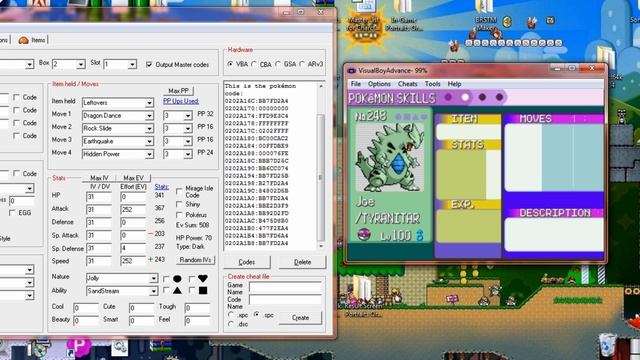Open the Recycle Bin on the desktop
This screenshot has width=640, height=360.
607,345
